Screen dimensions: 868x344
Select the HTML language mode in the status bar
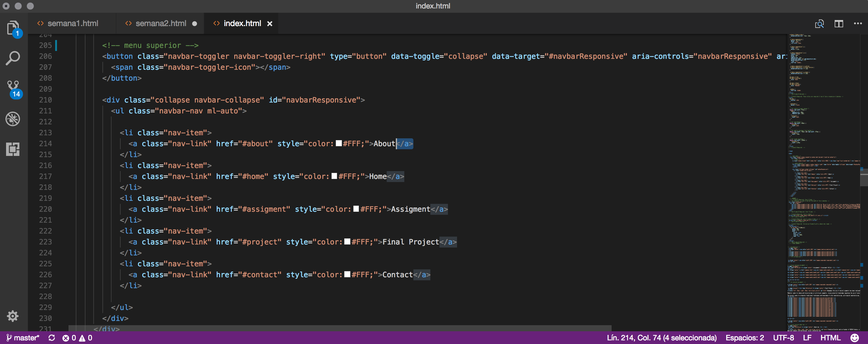pyautogui.click(x=830, y=338)
